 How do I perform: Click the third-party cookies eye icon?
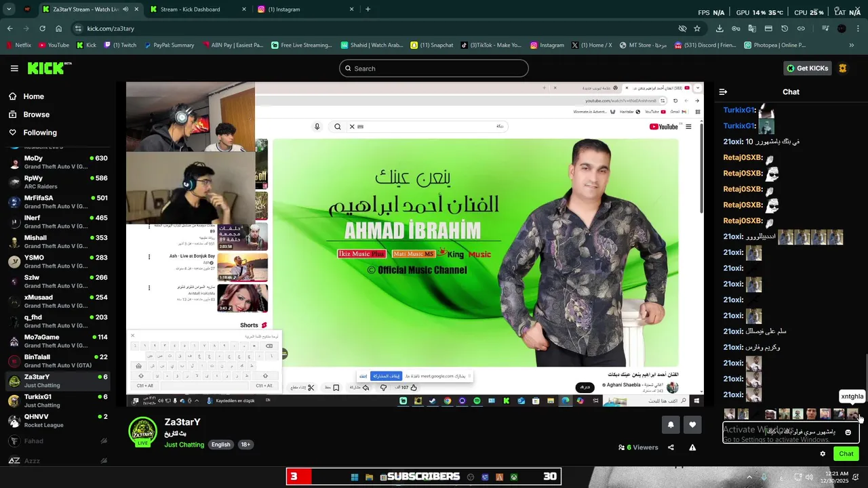[x=682, y=28]
